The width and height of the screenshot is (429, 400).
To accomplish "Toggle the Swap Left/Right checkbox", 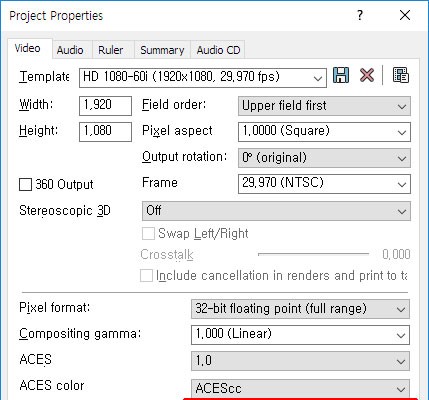I will coord(148,233).
